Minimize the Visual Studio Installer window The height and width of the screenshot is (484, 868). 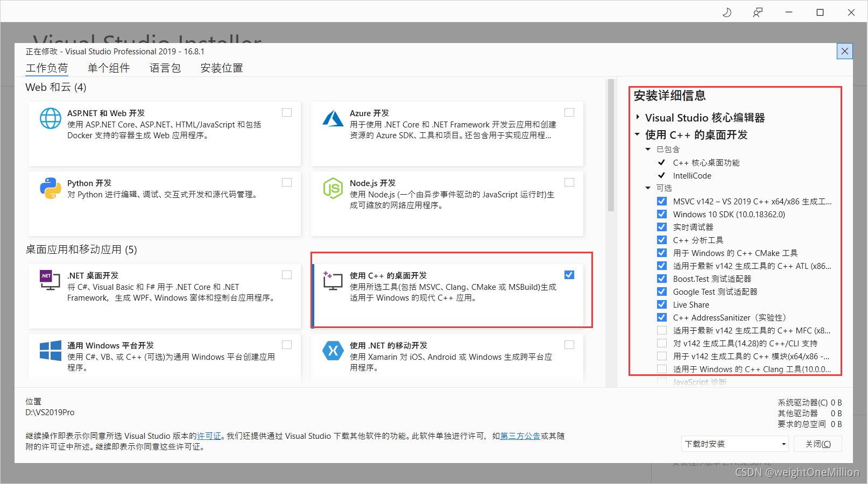789,12
